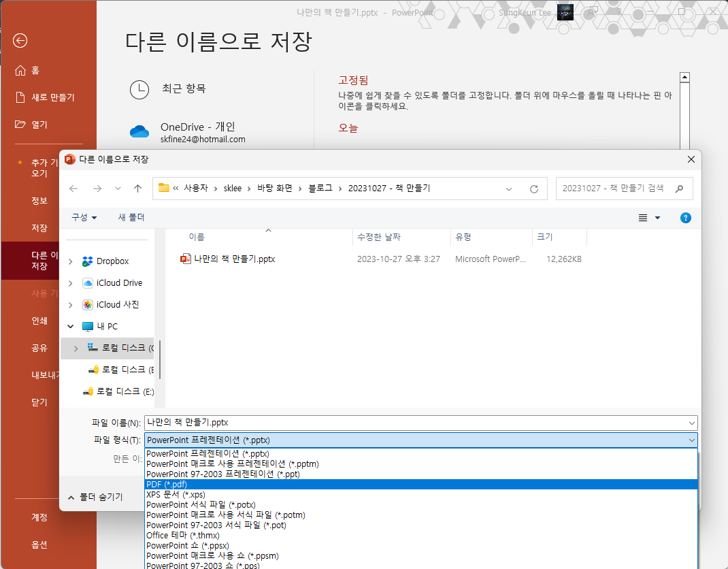
Task: Click the 파일 이름 input field
Action: point(416,423)
